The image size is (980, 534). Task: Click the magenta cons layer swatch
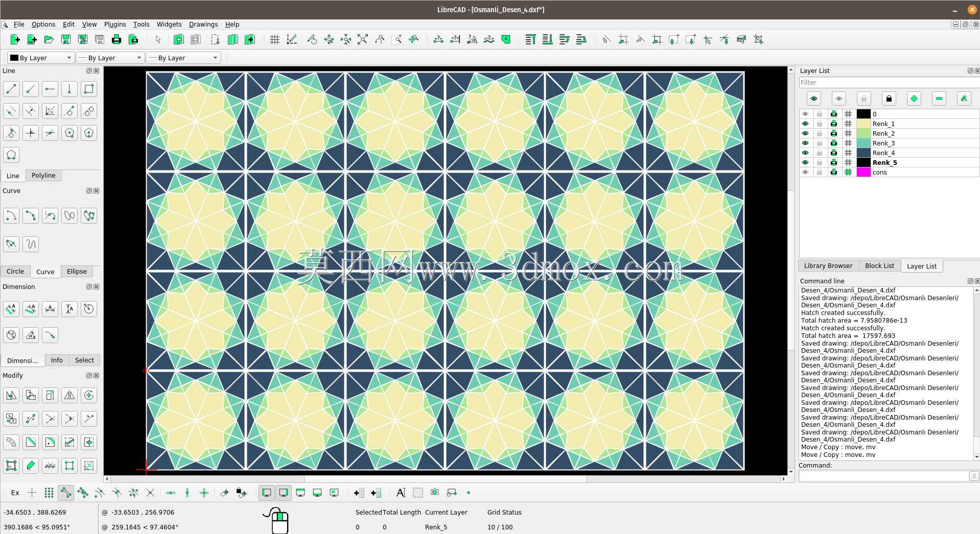click(x=864, y=172)
